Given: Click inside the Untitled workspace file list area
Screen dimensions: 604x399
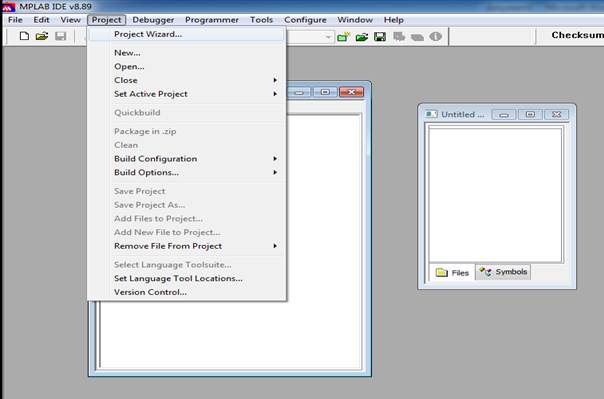Looking at the screenshot, I should (495, 195).
